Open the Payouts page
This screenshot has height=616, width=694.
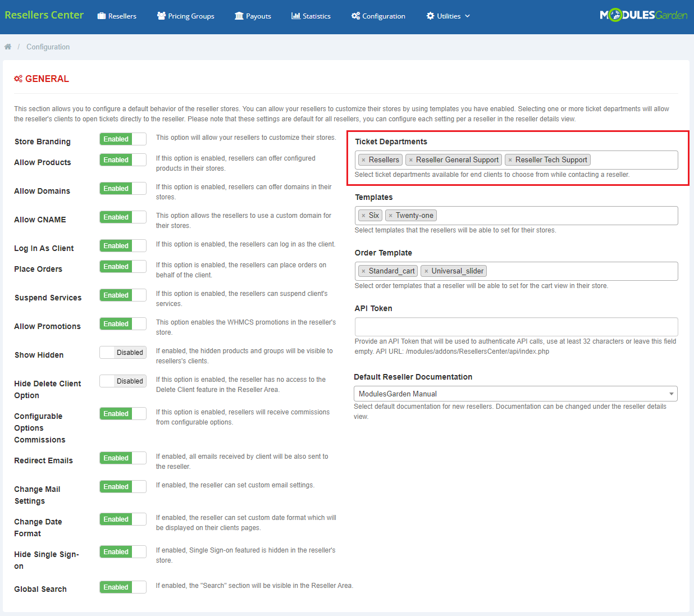(253, 16)
